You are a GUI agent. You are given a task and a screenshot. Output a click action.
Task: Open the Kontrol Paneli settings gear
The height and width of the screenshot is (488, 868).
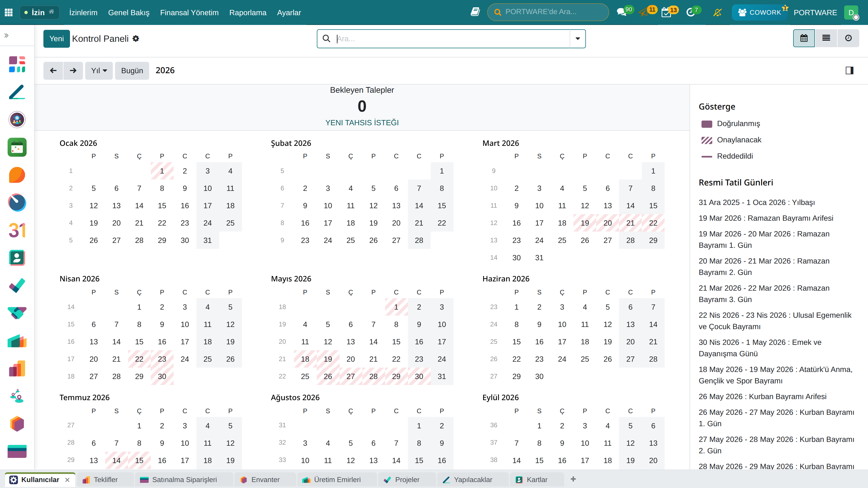(136, 39)
